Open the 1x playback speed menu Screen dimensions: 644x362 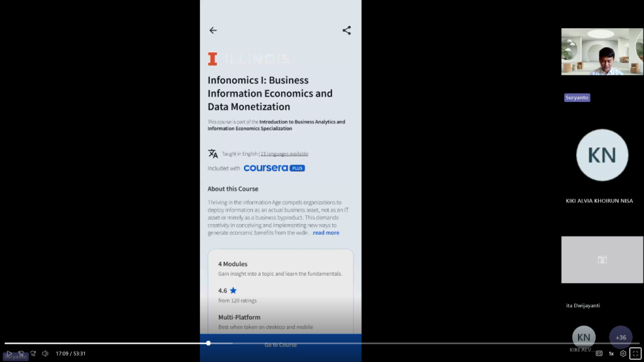point(611,353)
